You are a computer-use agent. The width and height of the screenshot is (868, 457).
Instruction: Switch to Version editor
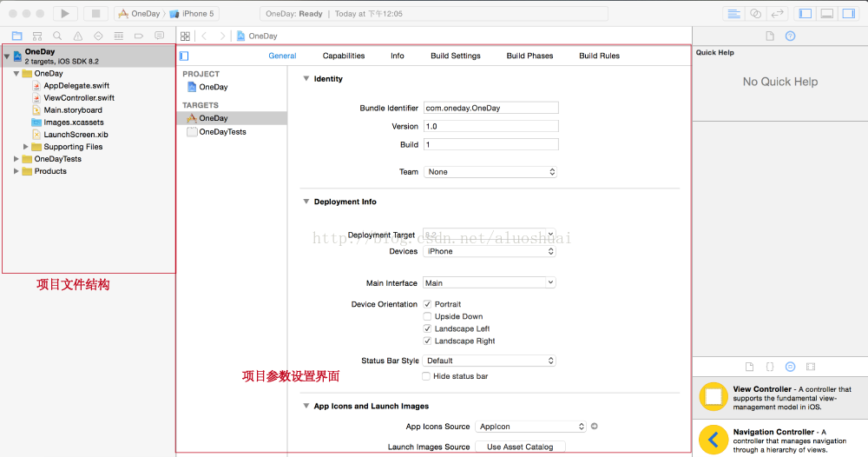click(777, 13)
